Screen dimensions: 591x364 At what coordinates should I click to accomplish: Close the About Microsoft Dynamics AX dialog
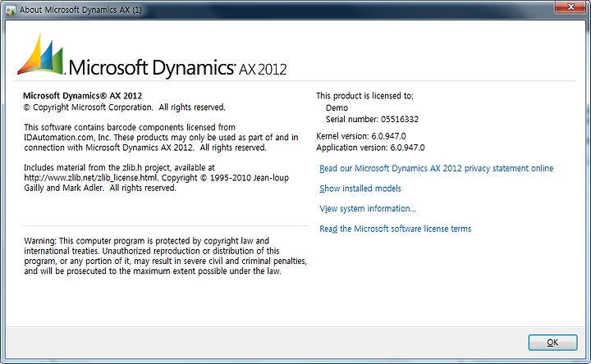point(570,7)
